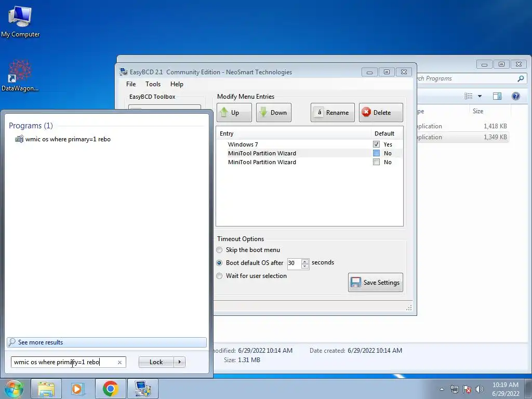The image size is (532, 399).
Task: Open the Explorer Help question mark icon
Action: 516,96
